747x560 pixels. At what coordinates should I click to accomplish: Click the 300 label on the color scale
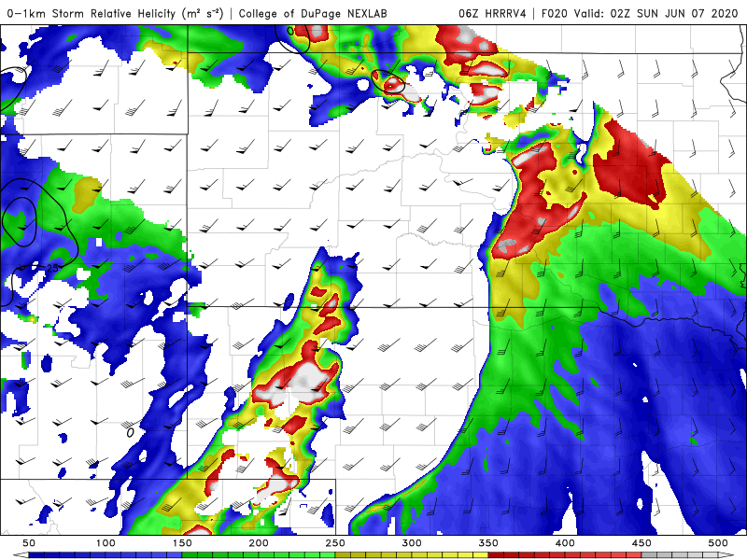(x=412, y=543)
